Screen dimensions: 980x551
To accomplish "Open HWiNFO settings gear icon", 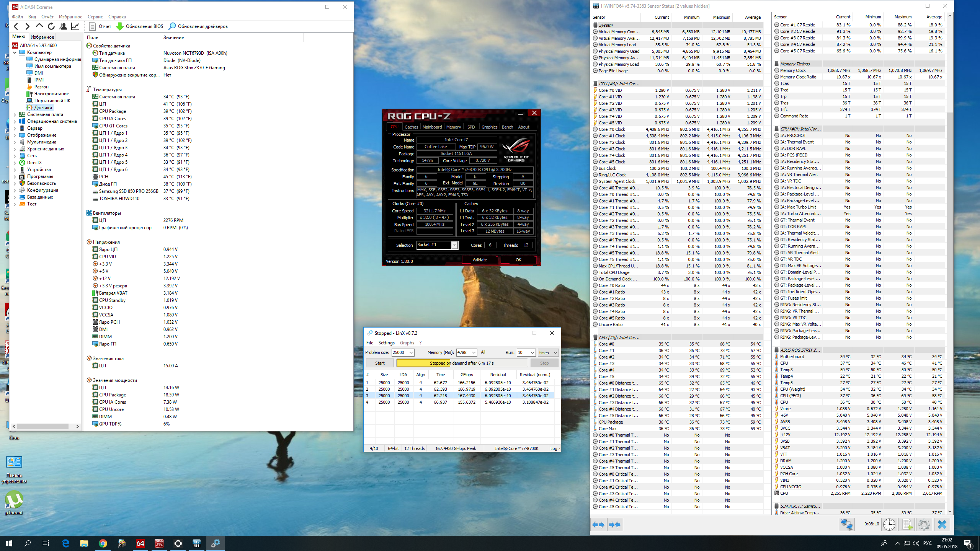I will point(924,525).
